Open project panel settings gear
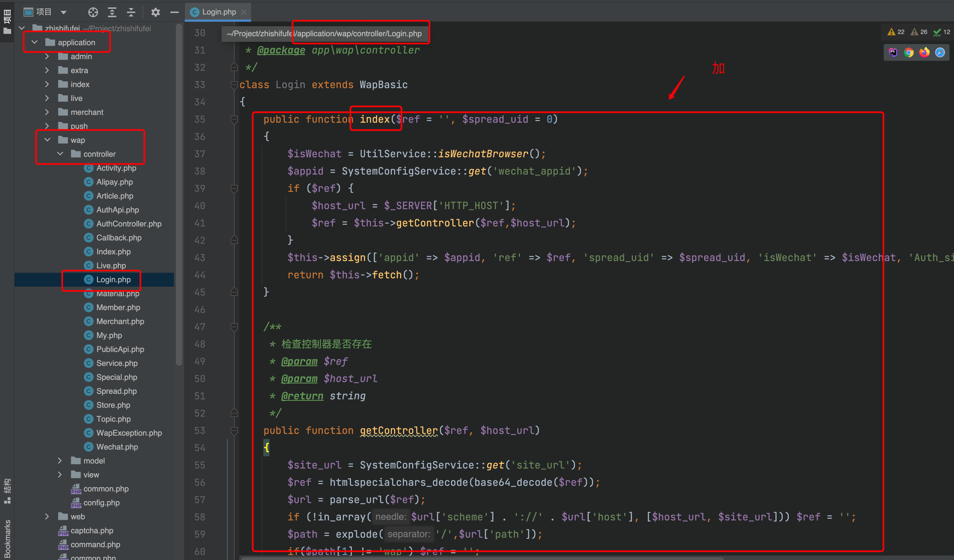Viewport: 954px width, 560px height. 155,13
